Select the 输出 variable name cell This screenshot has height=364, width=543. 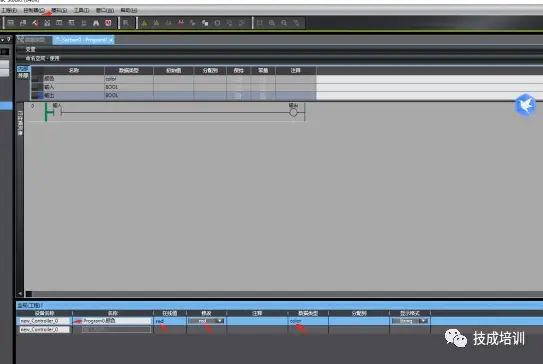[x=74, y=96]
